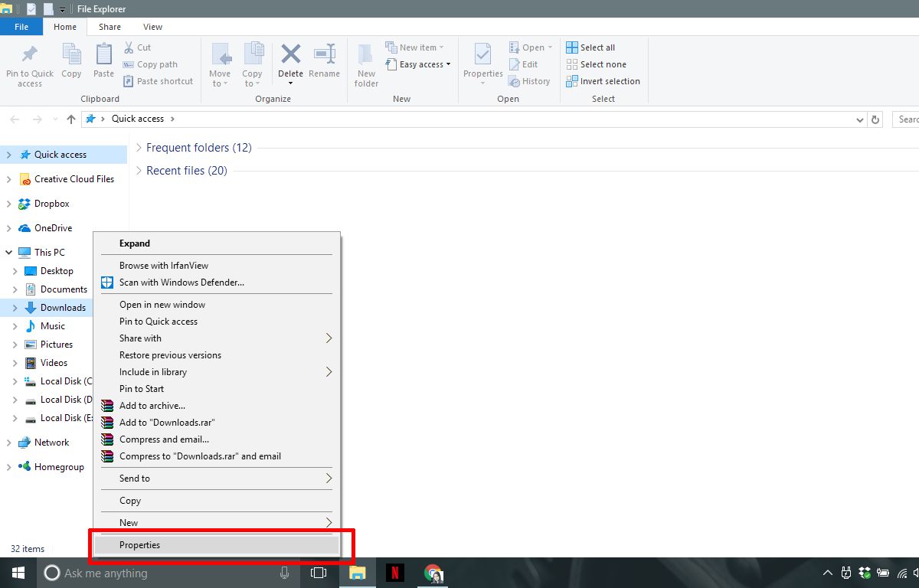Expand the Recent files section
The image size is (919, 588).
coord(139,170)
